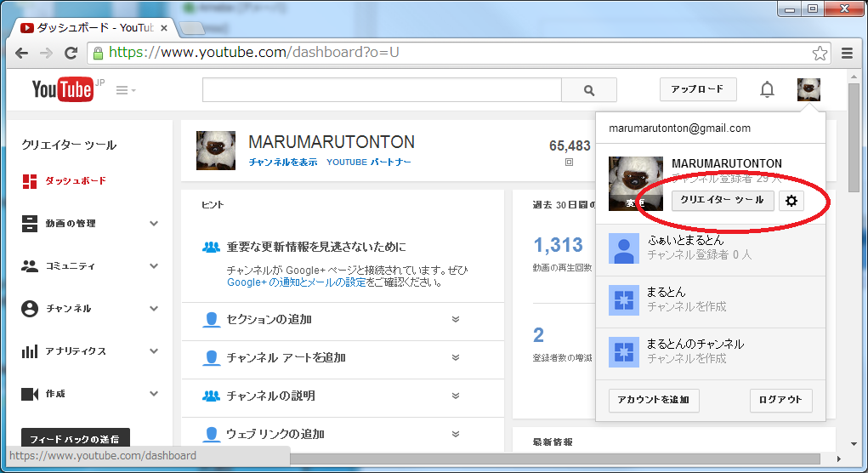Click the YouTube logo

click(63, 89)
